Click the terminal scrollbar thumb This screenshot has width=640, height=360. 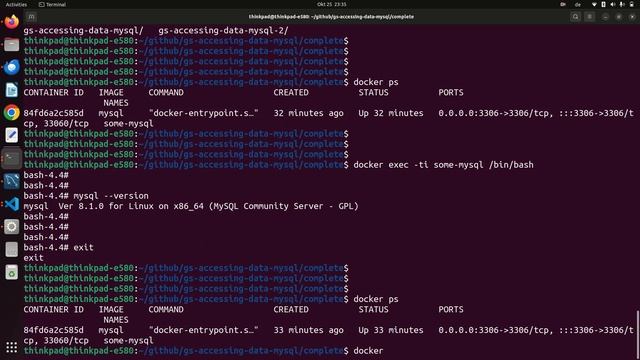pos(637,335)
